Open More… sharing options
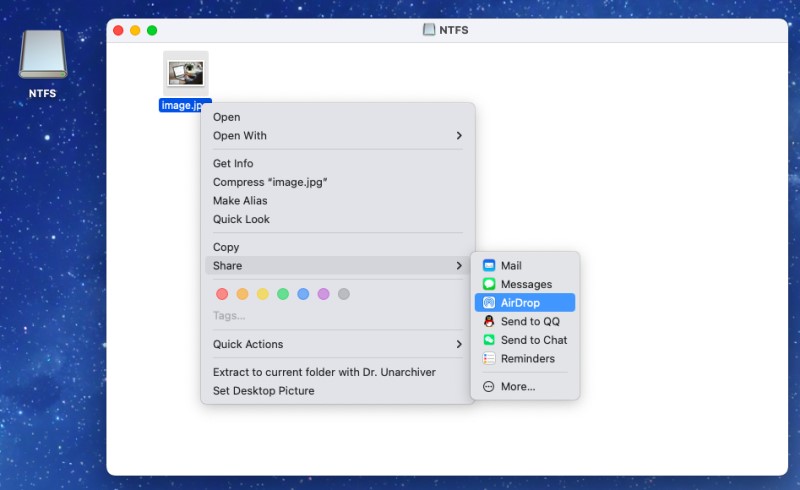The image size is (800, 490). click(525, 386)
